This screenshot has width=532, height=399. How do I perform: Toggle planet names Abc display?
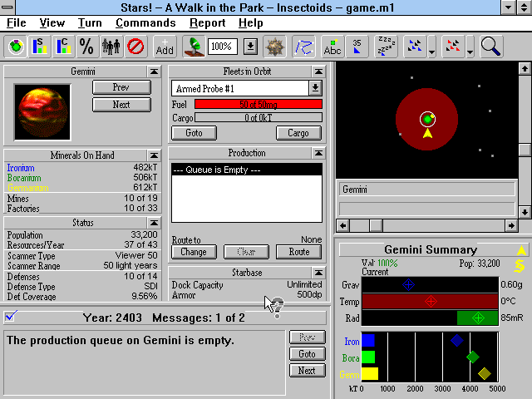(x=332, y=46)
